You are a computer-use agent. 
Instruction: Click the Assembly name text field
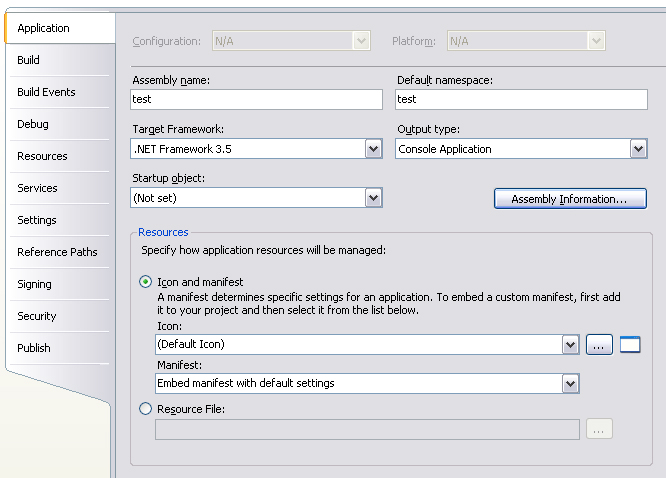[256, 99]
